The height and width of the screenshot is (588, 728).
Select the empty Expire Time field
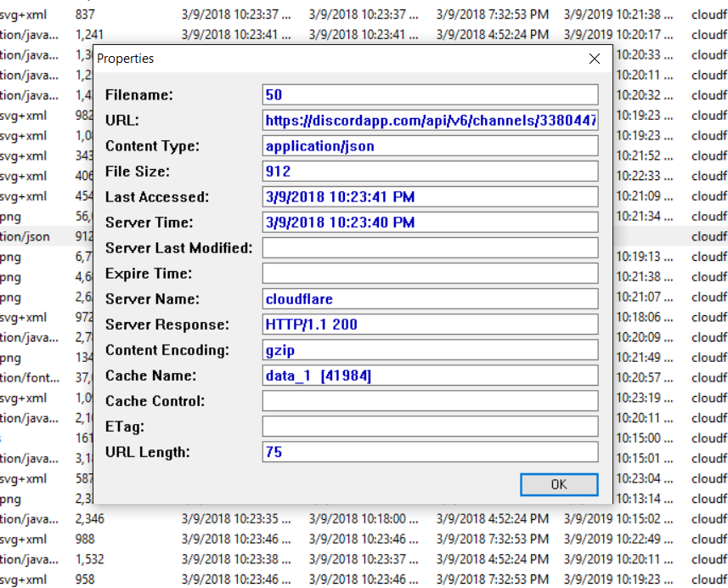(x=429, y=273)
